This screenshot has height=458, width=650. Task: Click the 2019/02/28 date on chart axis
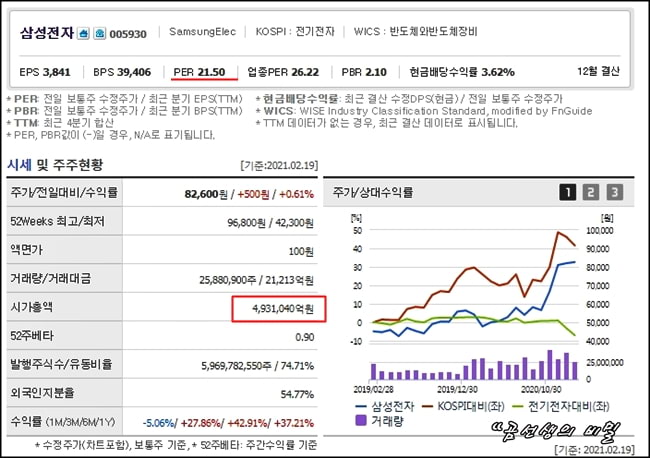(374, 390)
